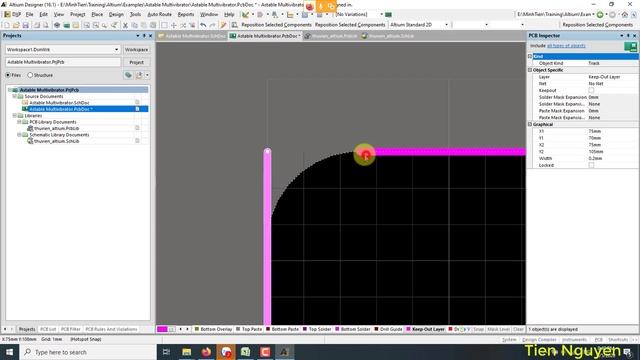Viewport: 640px width, 360px height.
Task: Click the Home icon near path box
Action: pyautogui.click(x=624, y=14)
